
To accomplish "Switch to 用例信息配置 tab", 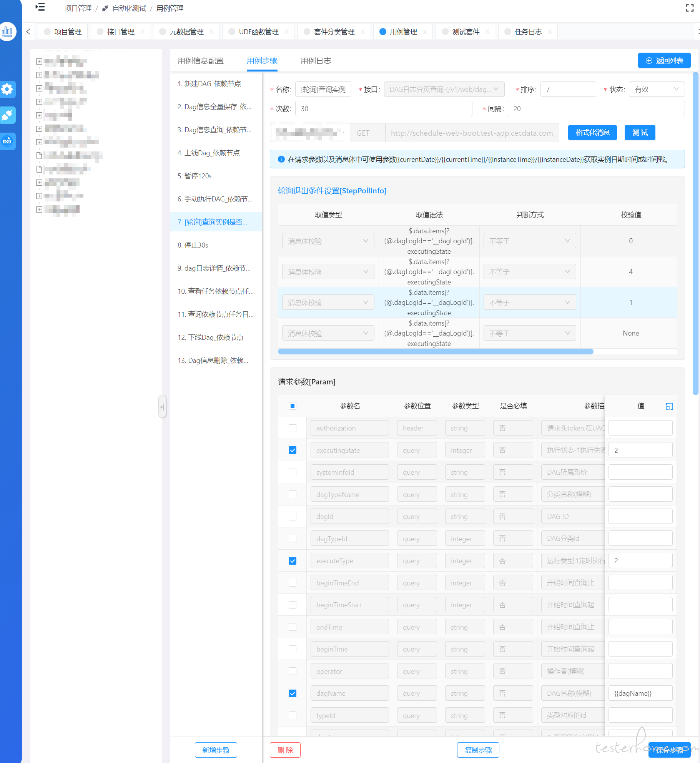I will point(200,61).
